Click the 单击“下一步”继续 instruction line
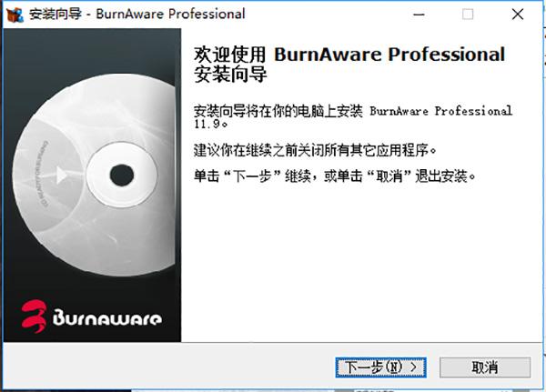Image resolution: width=546 pixels, height=392 pixels. click(335, 176)
